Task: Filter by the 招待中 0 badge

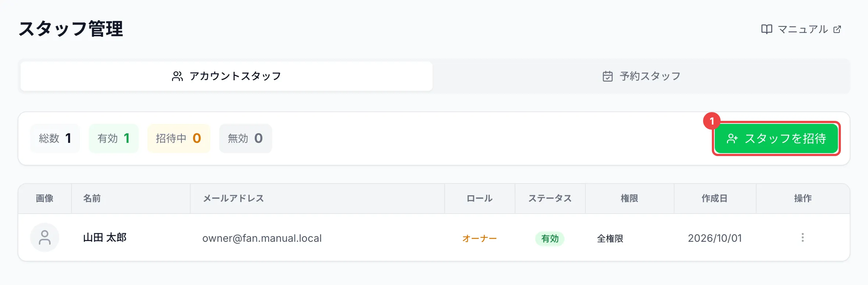Action: pos(179,138)
